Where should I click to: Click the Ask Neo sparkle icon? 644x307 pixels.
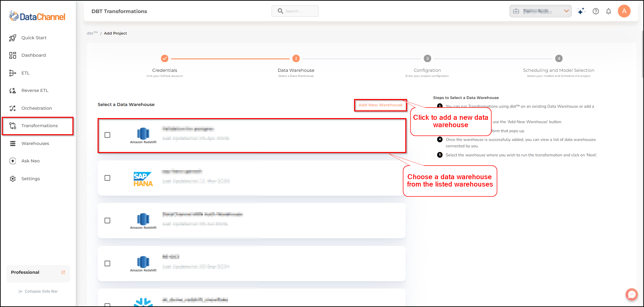(x=13, y=161)
